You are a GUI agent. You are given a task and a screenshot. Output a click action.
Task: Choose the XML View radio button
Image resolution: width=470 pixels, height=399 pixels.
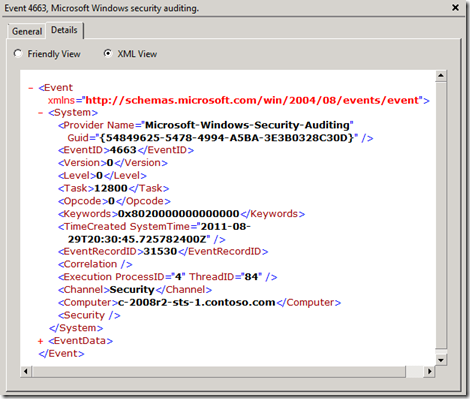[x=107, y=53]
